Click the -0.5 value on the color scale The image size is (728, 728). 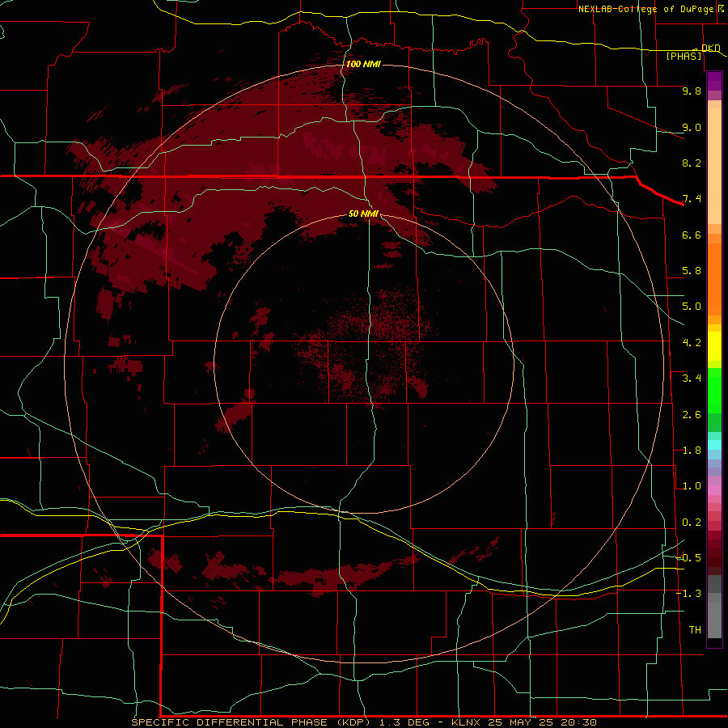[688, 558]
